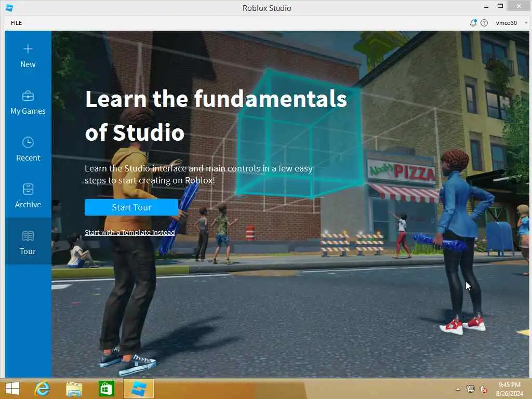Open the taskbar clock showing 9:45 PM
This screenshot has width=532, height=399.
[x=509, y=389]
